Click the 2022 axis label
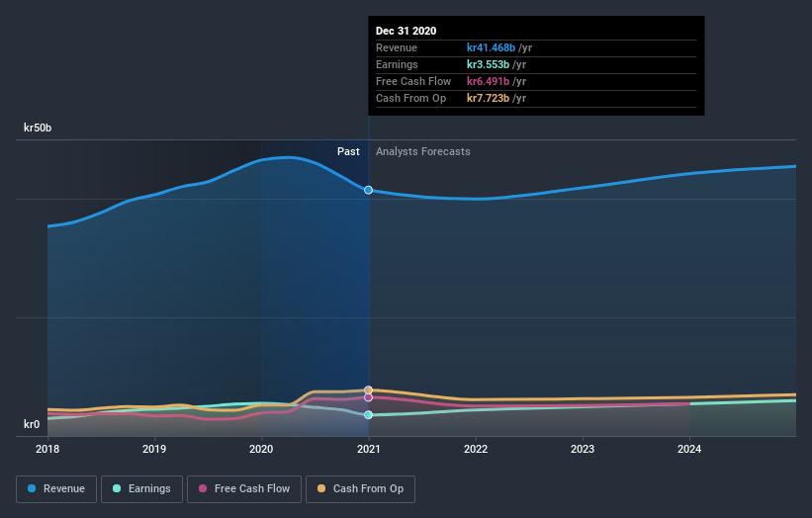Screen dimensions: 812x518 tap(476, 449)
